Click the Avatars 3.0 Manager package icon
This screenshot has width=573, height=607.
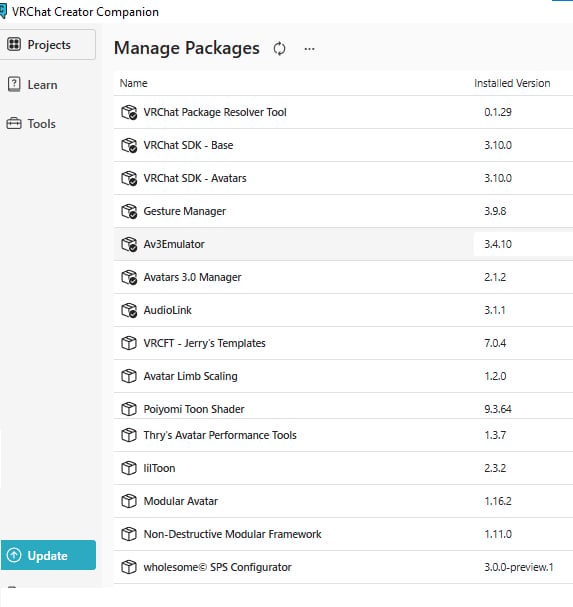(129, 277)
